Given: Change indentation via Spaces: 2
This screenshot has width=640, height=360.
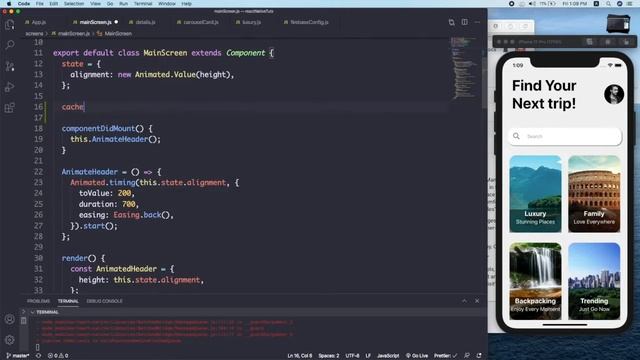Looking at the screenshot, I should point(329,356).
